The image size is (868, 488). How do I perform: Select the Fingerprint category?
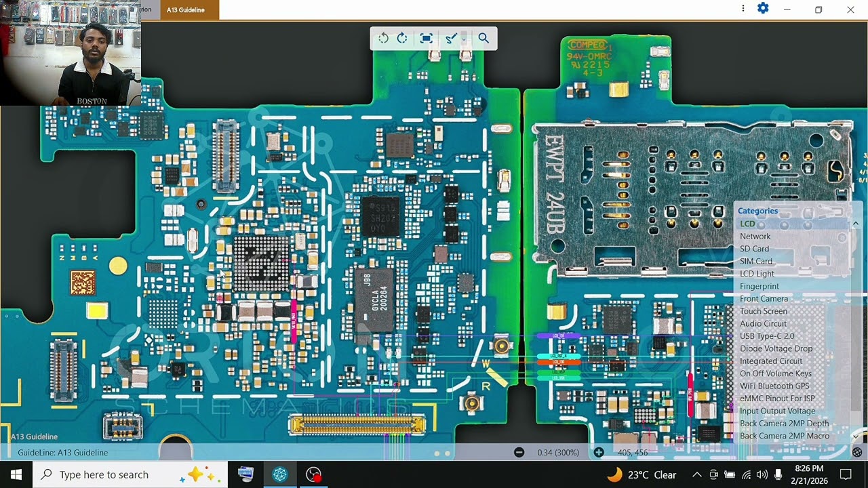click(x=759, y=286)
